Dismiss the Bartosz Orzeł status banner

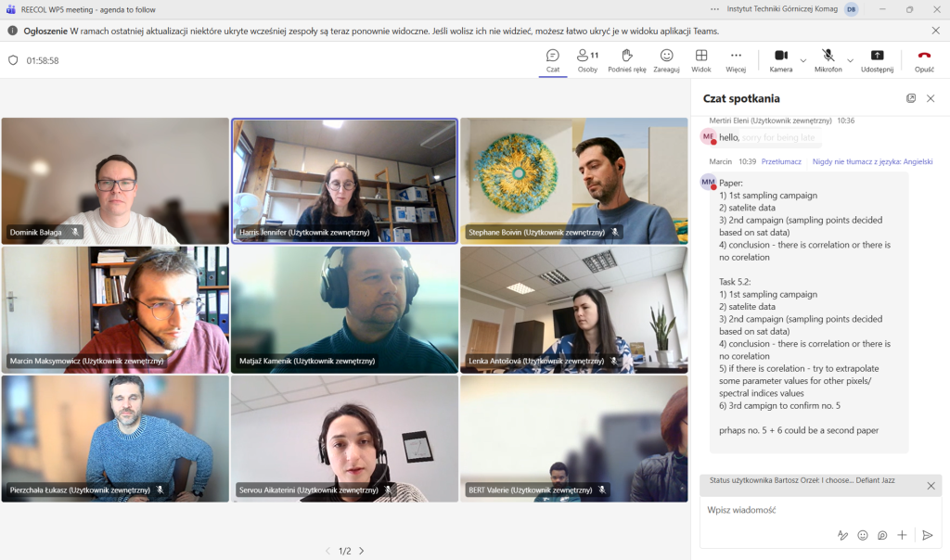pyautogui.click(x=931, y=486)
